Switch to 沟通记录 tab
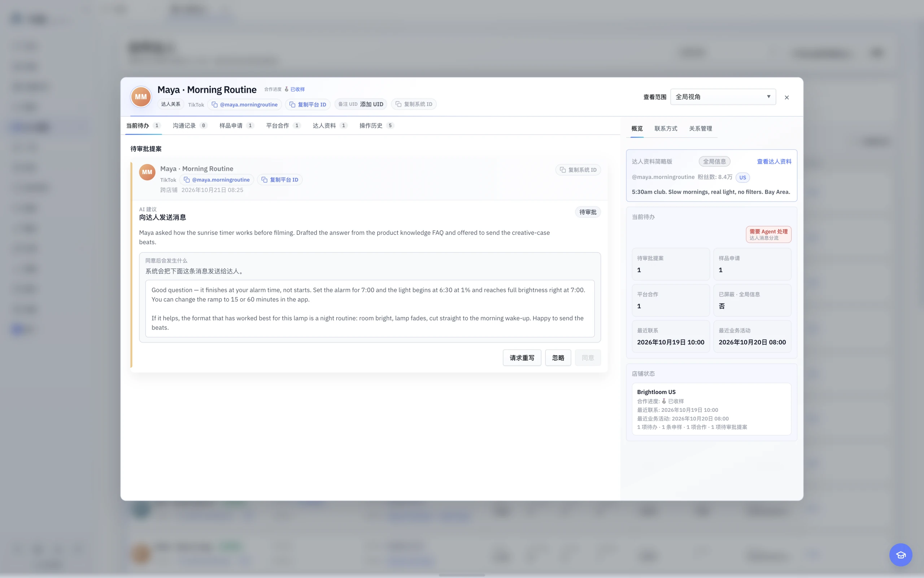 [x=190, y=126]
